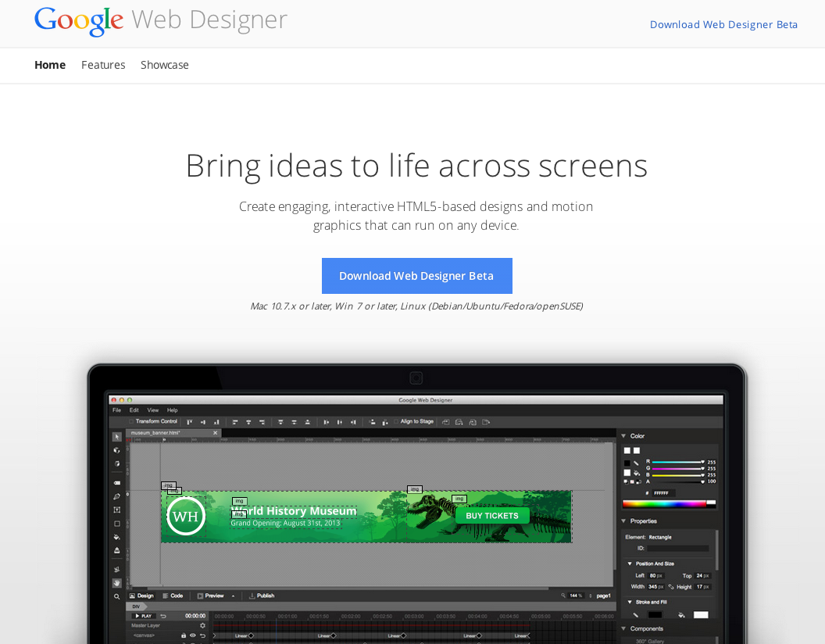Enable the Transform Control checkbox
The width and height of the screenshot is (825, 644).
tap(131, 421)
